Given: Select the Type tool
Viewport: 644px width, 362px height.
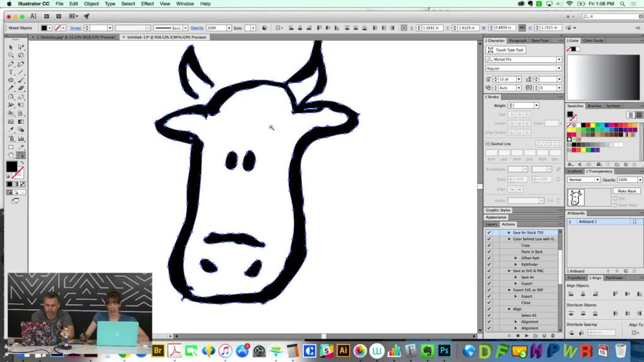Looking at the screenshot, I should pyautogui.click(x=11, y=72).
